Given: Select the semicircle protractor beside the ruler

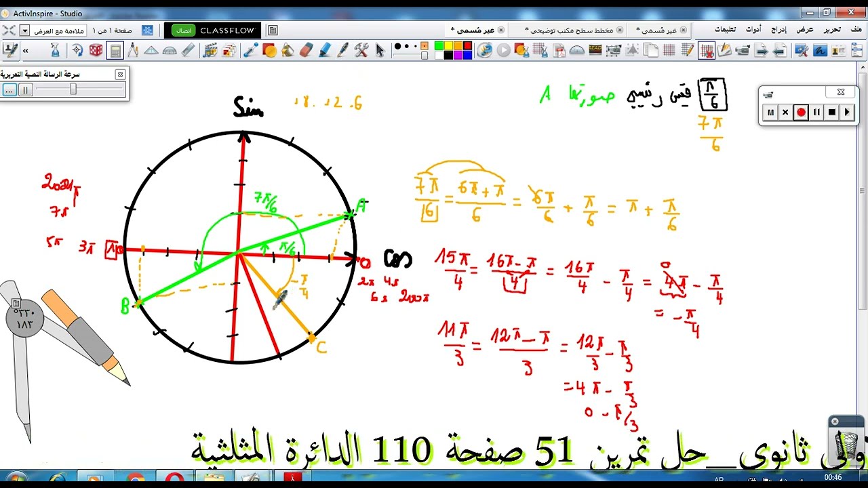Looking at the screenshot, I should click(170, 50).
